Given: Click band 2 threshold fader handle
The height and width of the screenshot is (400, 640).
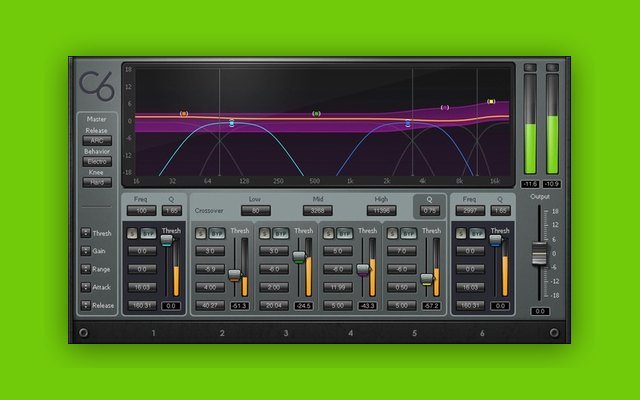Looking at the screenshot, I should [234, 276].
